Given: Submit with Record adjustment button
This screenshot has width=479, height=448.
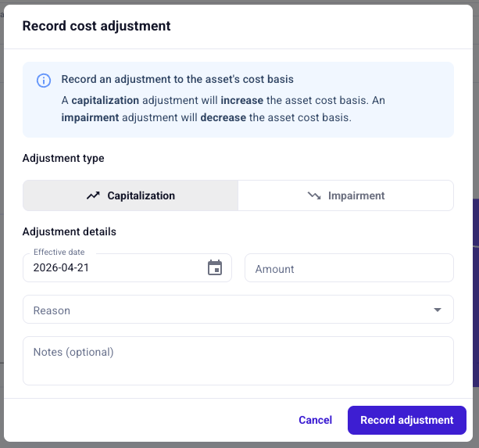Looking at the screenshot, I should click(x=407, y=420).
